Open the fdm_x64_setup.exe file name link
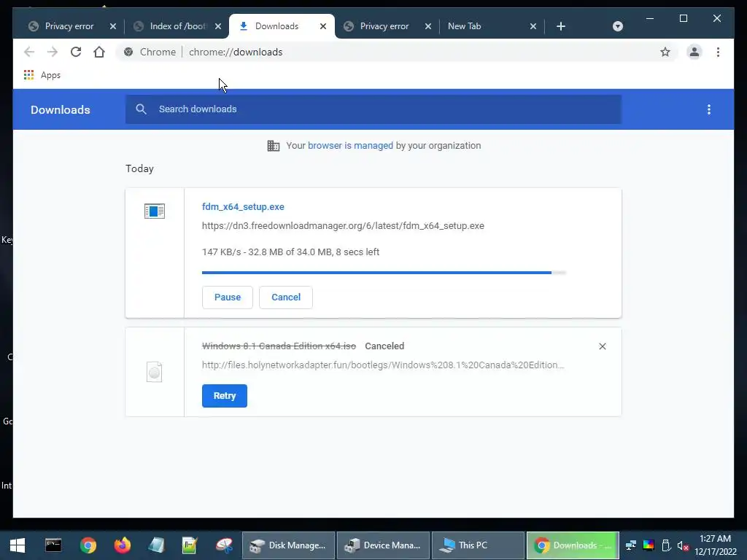Screen dimensions: 747x560 tap(243, 206)
